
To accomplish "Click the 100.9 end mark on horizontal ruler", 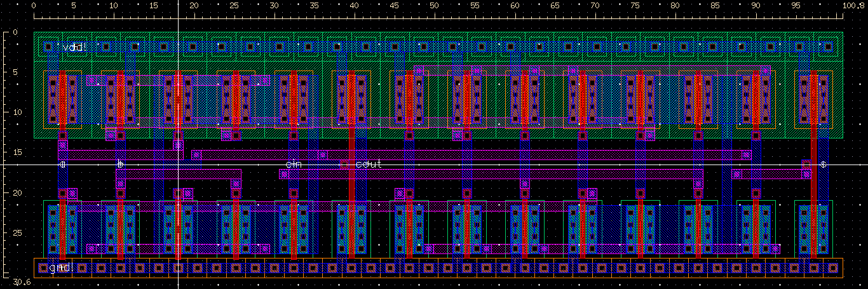I will [853, 6].
